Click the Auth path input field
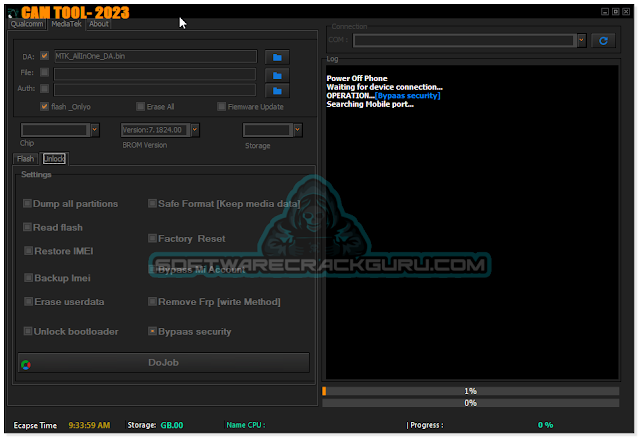Screen dimensions: 639x438 (x=155, y=90)
